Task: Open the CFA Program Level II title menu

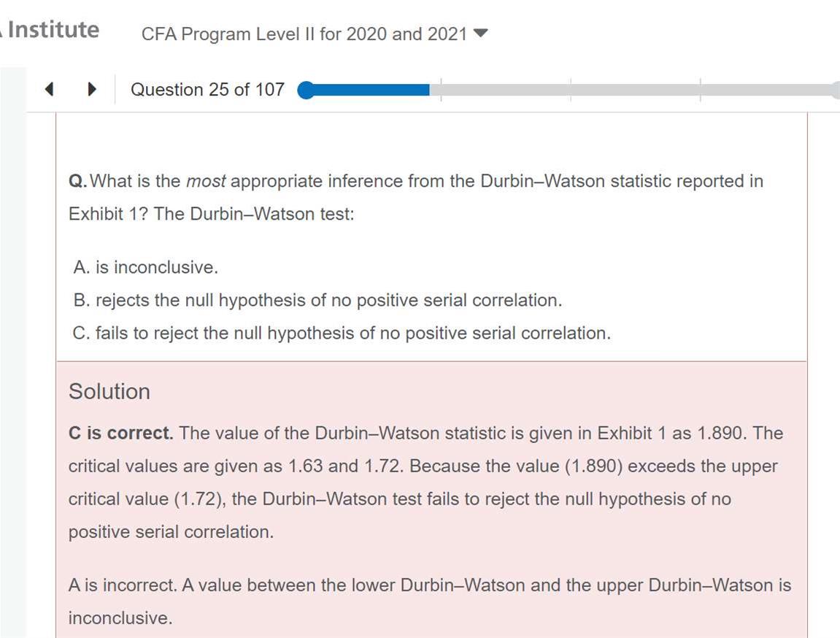Action: click(x=304, y=34)
